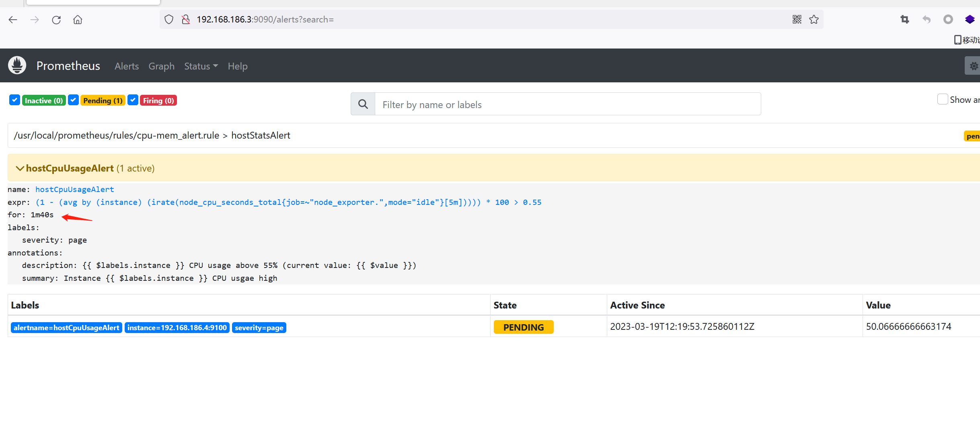980x423 pixels.
Task: Click the State column header
Action: pos(505,305)
